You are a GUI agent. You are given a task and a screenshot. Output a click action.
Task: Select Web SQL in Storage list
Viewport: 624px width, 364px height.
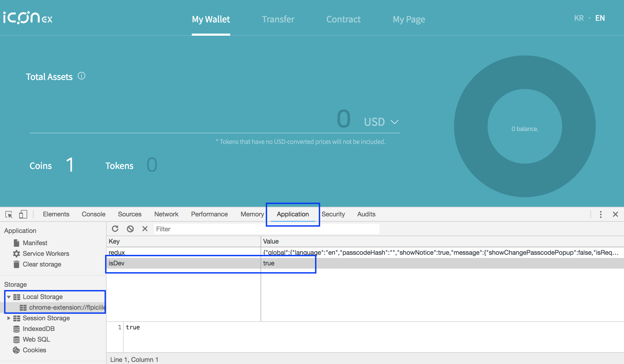pyautogui.click(x=36, y=339)
